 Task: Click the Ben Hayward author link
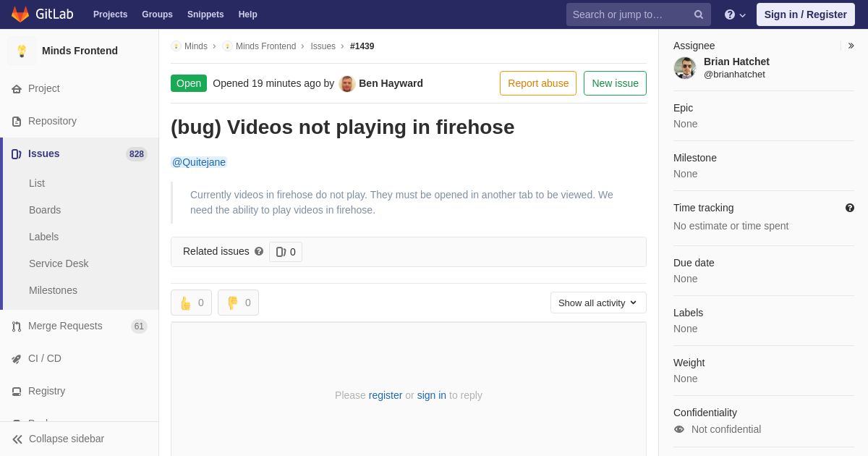391,83
